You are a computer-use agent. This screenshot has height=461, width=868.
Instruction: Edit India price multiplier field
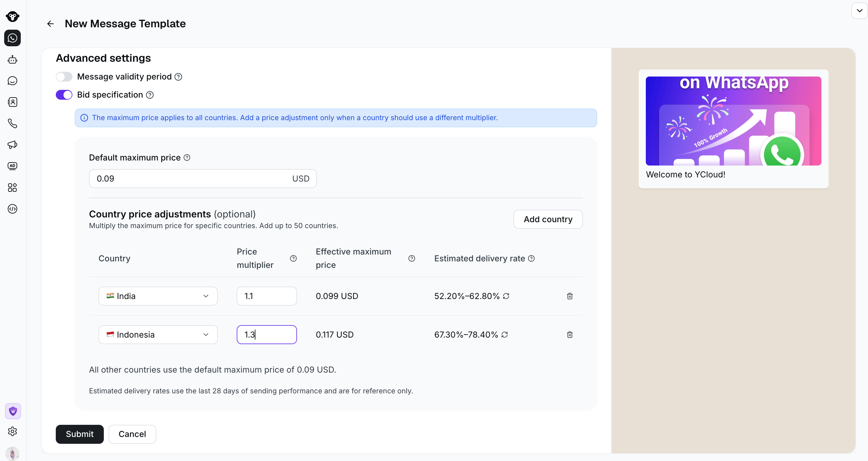[266, 296]
